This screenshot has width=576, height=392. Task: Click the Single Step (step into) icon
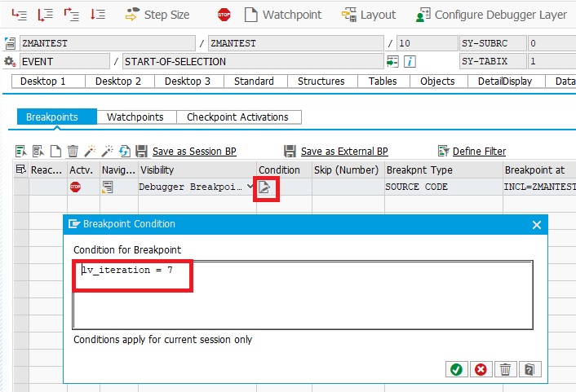pyautogui.click(x=19, y=15)
